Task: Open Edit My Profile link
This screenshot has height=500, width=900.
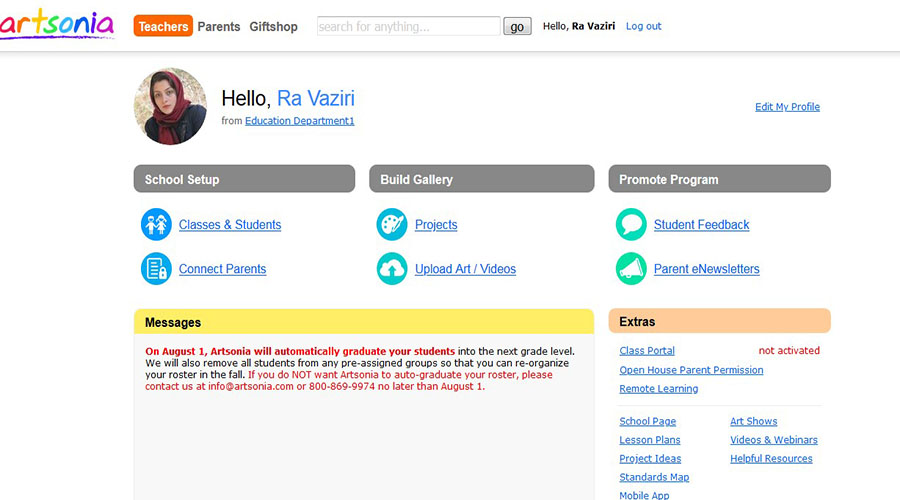Action: [787, 107]
